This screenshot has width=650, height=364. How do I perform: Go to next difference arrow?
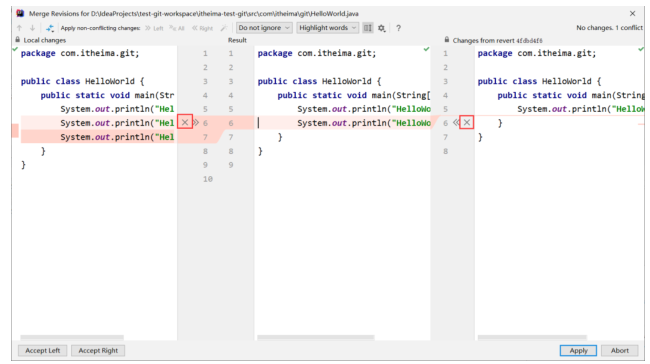pos(32,28)
